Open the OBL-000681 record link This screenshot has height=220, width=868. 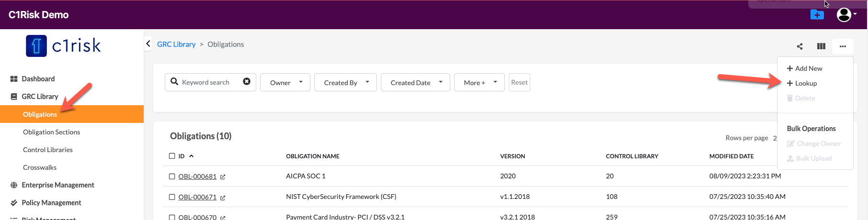[197, 176]
